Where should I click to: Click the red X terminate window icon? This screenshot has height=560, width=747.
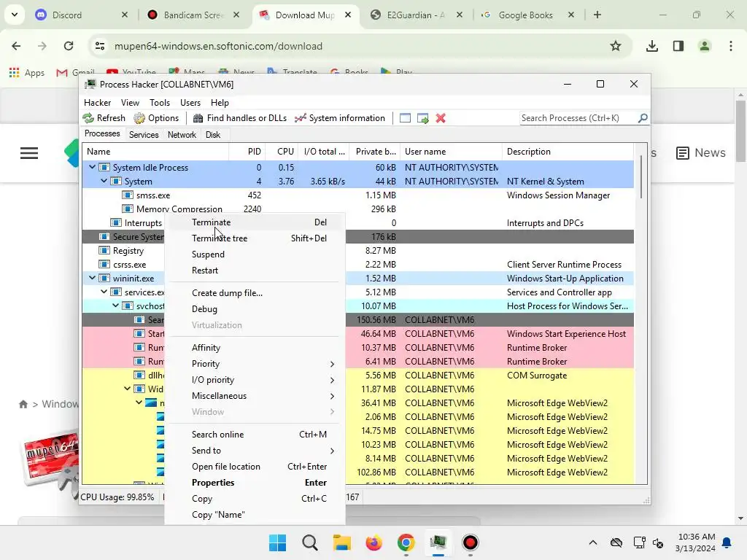coord(441,118)
